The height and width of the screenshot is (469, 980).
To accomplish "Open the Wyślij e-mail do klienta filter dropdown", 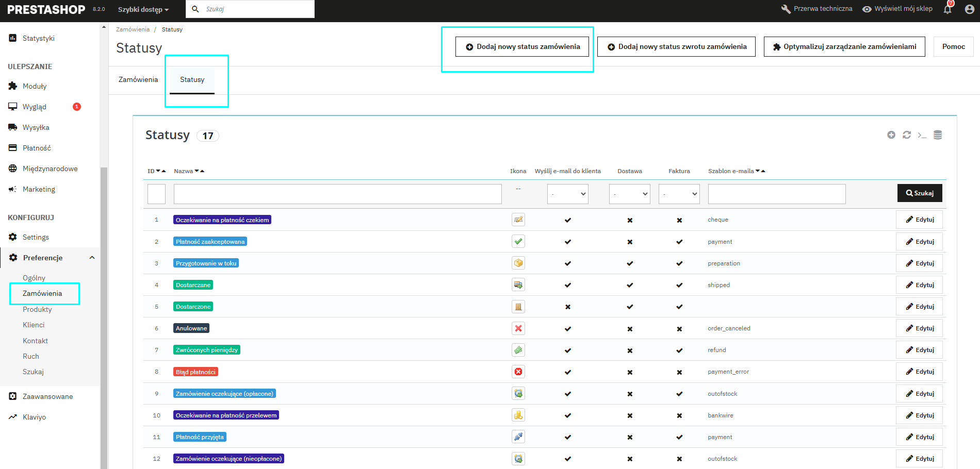I will [568, 194].
